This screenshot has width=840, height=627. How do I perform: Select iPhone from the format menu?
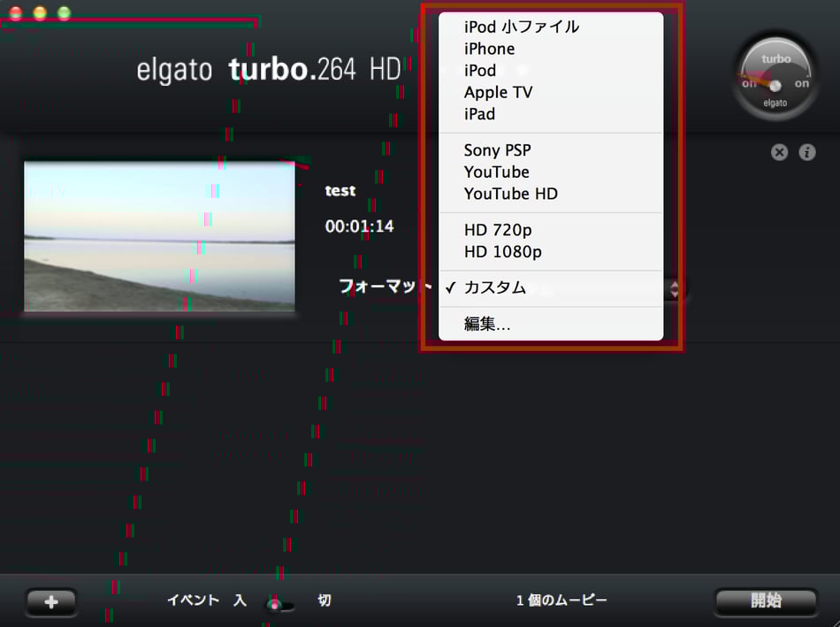coord(551,49)
